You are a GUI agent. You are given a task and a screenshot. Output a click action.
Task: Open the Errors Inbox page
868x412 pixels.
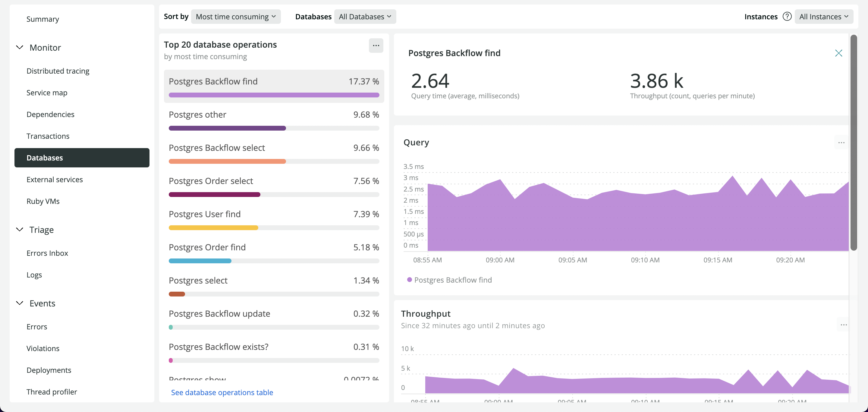(47, 253)
